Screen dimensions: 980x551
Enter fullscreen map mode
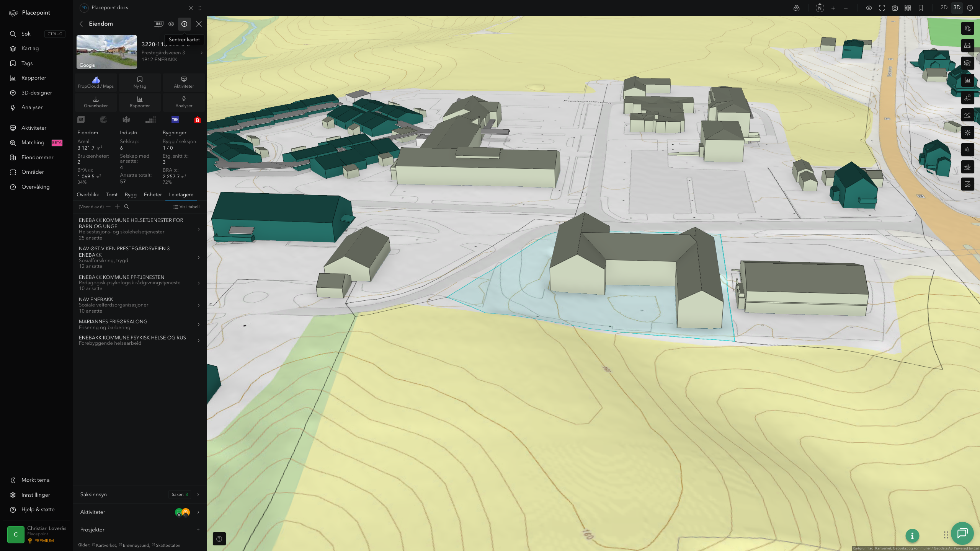pyautogui.click(x=882, y=8)
